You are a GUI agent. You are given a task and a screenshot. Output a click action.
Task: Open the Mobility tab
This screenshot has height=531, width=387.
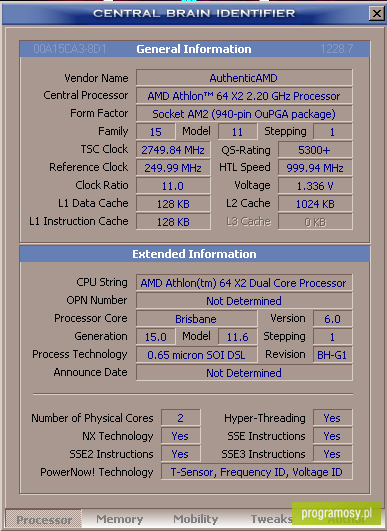tap(195, 519)
